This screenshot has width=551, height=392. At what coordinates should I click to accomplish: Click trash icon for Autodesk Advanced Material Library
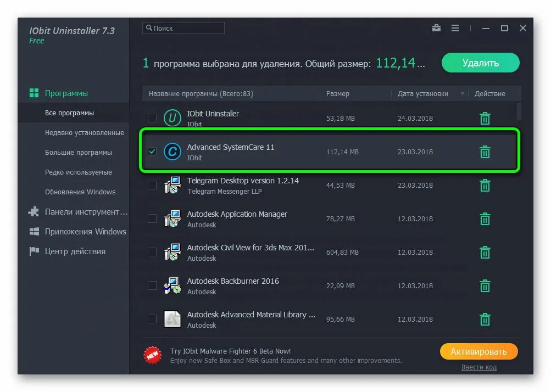[485, 320]
